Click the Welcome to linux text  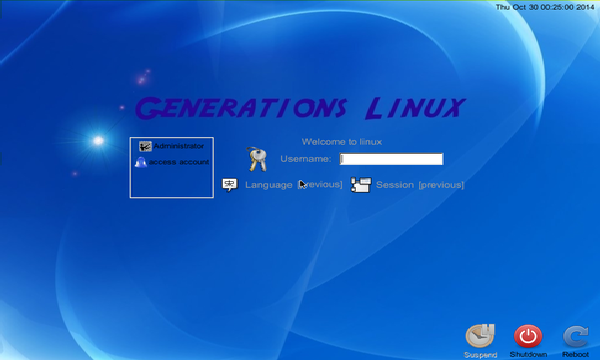point(342,142)
